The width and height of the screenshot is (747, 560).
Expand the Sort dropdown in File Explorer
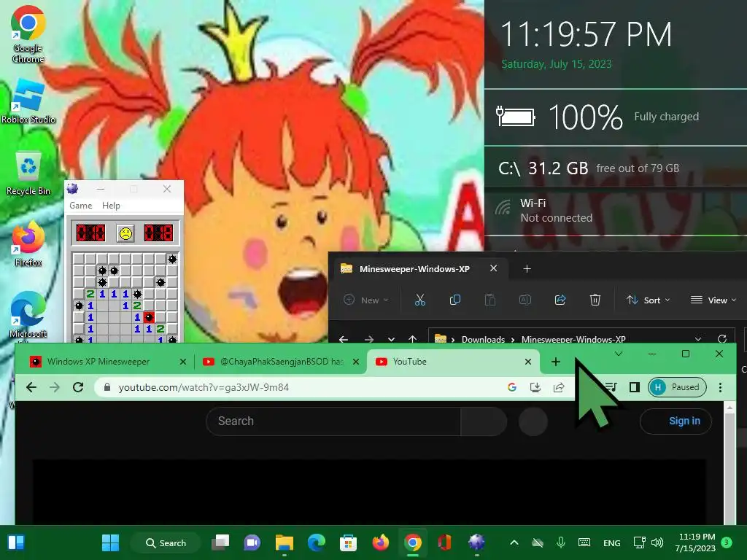coord(649,300)
